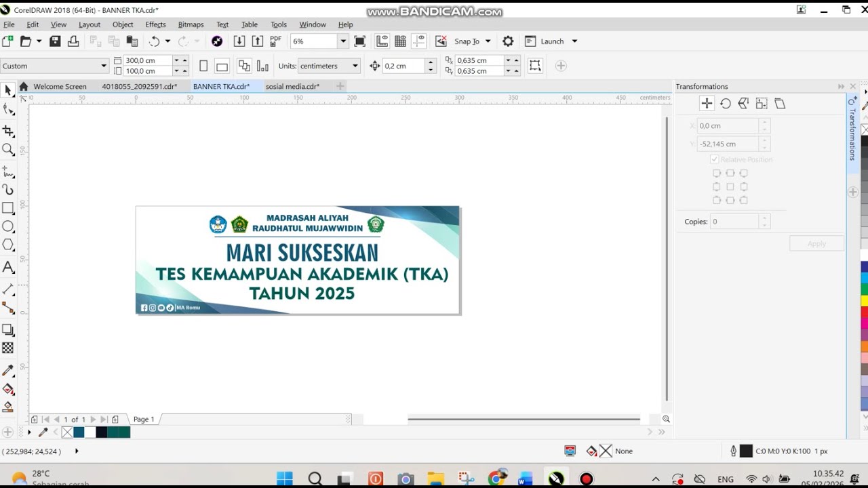
Task: Select the Color Eyedropper tool
Action: click(x=8, y=371)
